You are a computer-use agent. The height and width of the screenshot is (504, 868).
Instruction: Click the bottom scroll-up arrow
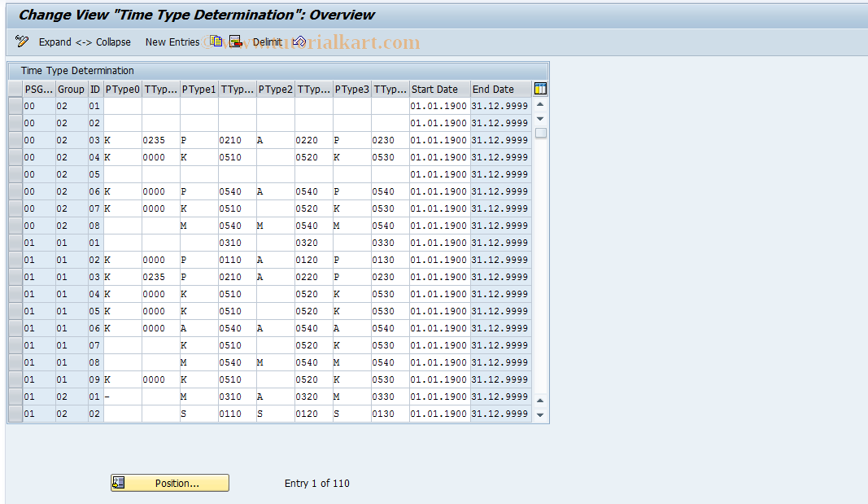click(540, 401)
